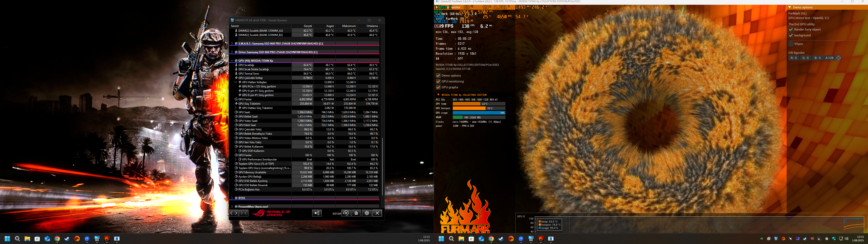The width and height of the screenshot is (868, 244).
Task: Open network icon in system tray
Action: [x=841, y=239]
